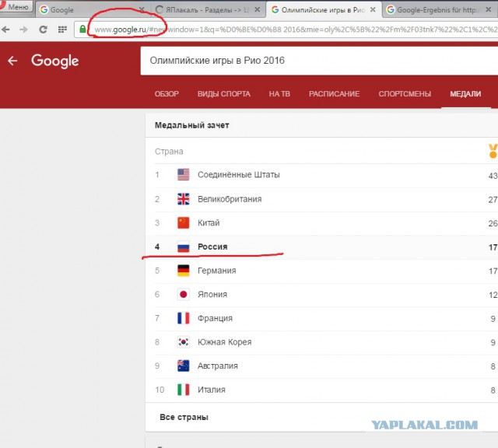Click the Italy flag icon

click(x=184, y=390)
